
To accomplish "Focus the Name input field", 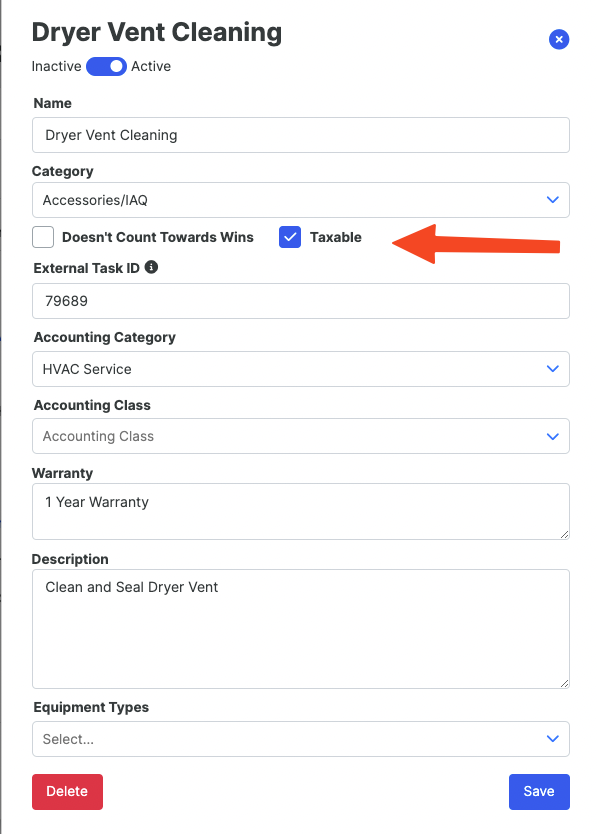I will 301,135.
